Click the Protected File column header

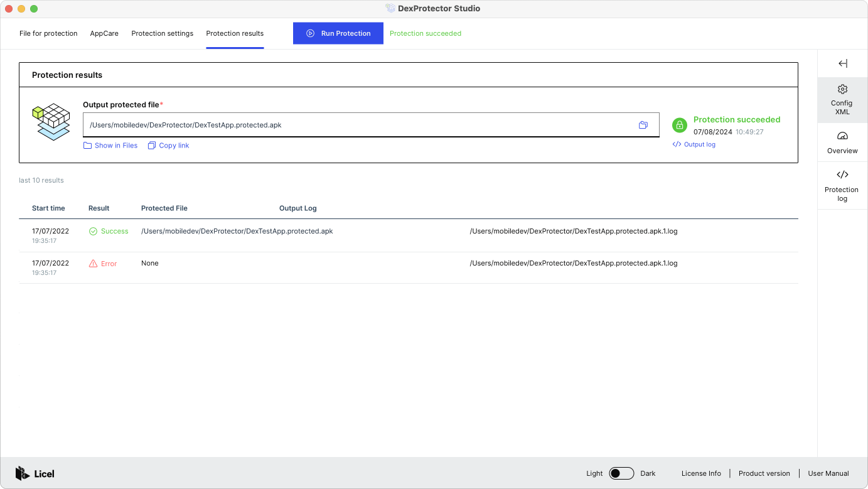(164, 208)
